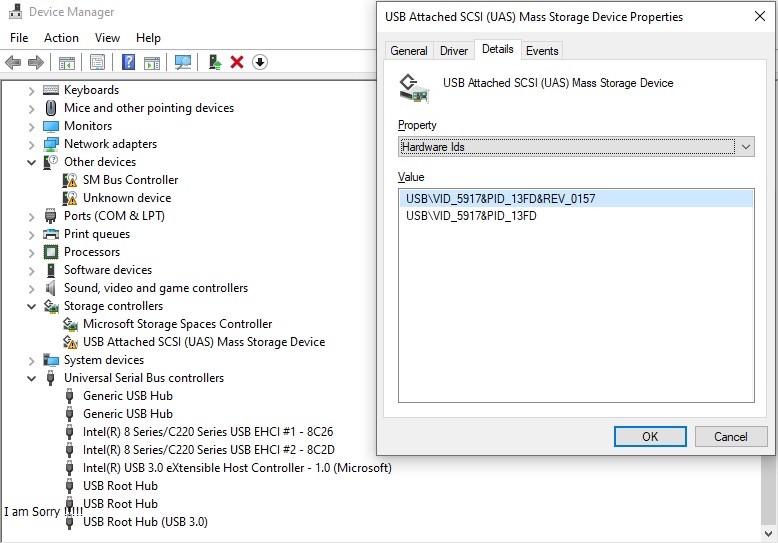Viewport: 778px width, 543px height.
Task: Click the System devices icon
Action: (51, 360)
